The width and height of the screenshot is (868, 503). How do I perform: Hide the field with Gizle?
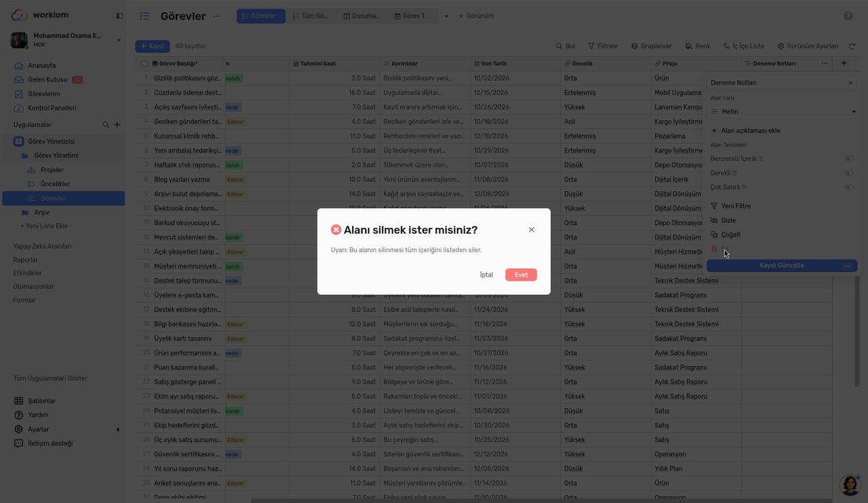[728, 221]
